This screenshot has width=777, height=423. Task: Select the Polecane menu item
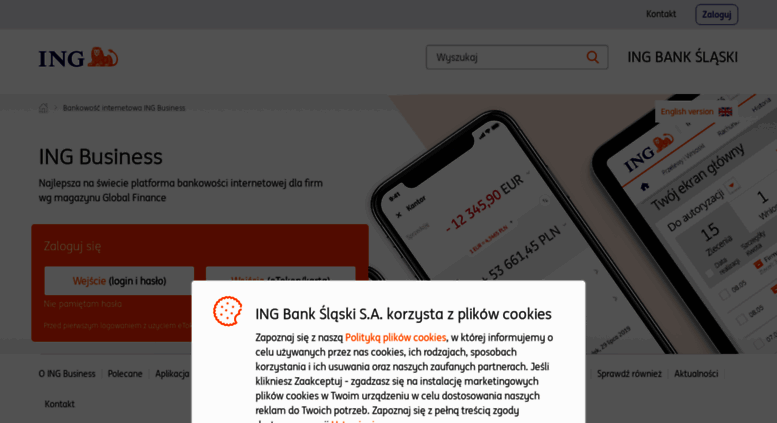click(x=125, y=373)
